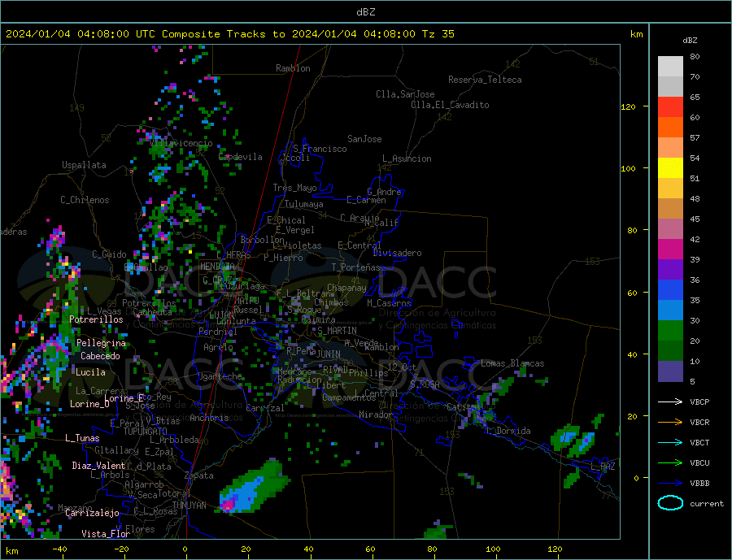Screen dimensions: 732x560
Task: Click the 'current' legend label
Action: coord(707,504)
